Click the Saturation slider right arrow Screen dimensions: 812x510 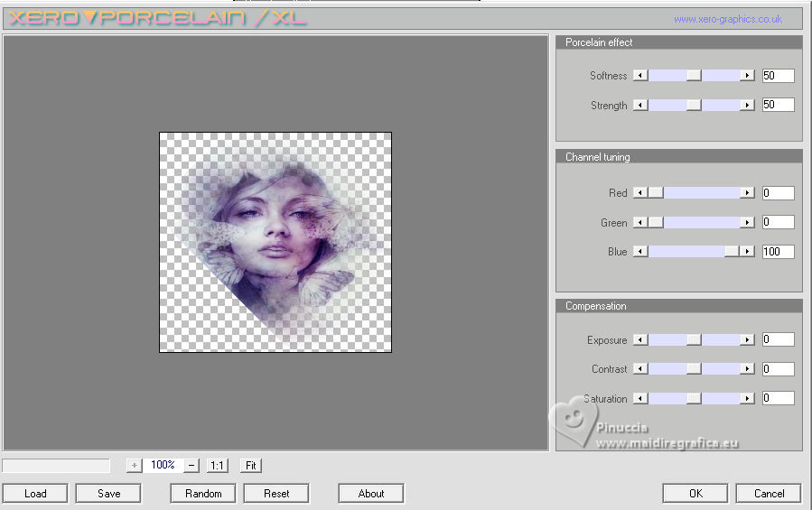pos(747,398)
